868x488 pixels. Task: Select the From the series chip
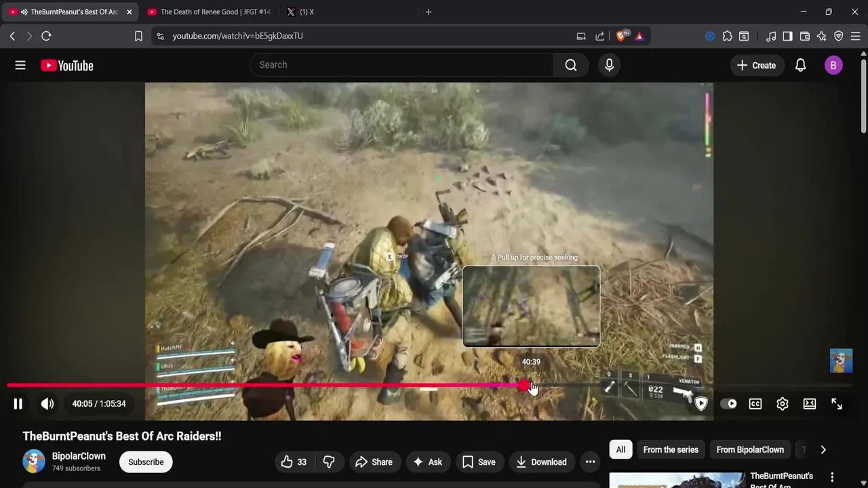pyautogui.click(x=671, y=449)
